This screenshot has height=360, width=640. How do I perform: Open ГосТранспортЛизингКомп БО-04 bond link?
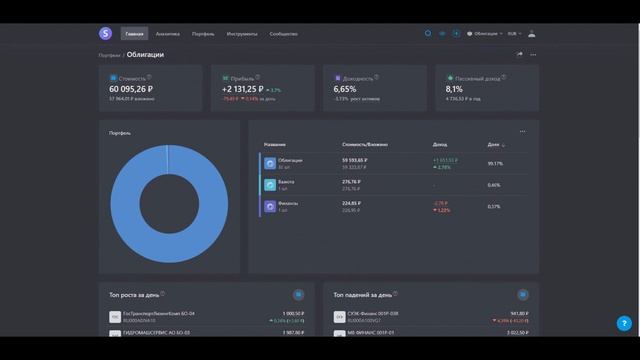click(159, 313)
